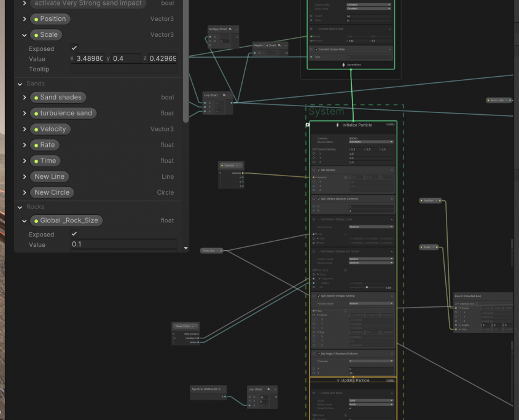
Task: Click the Rate property pill
Action: tap(47, 145)
